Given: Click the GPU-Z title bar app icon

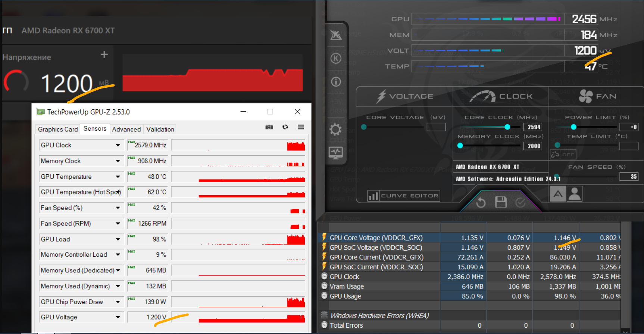Looking at the screenshot, I should (x=40, y=112).
